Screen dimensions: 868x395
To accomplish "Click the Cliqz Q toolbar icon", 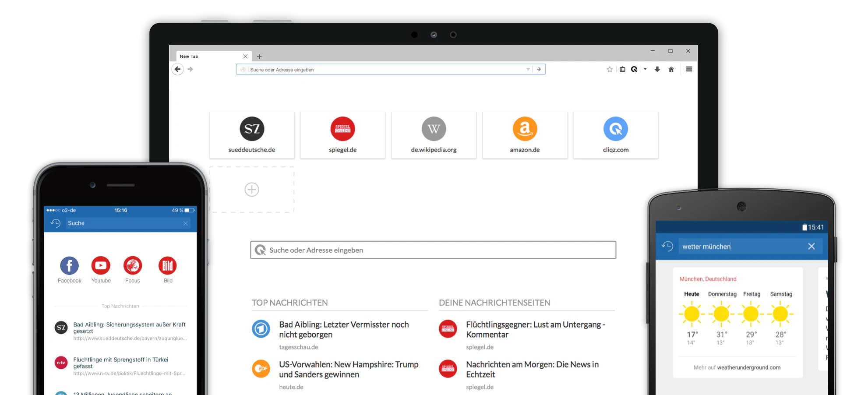I will pos(634,69).
